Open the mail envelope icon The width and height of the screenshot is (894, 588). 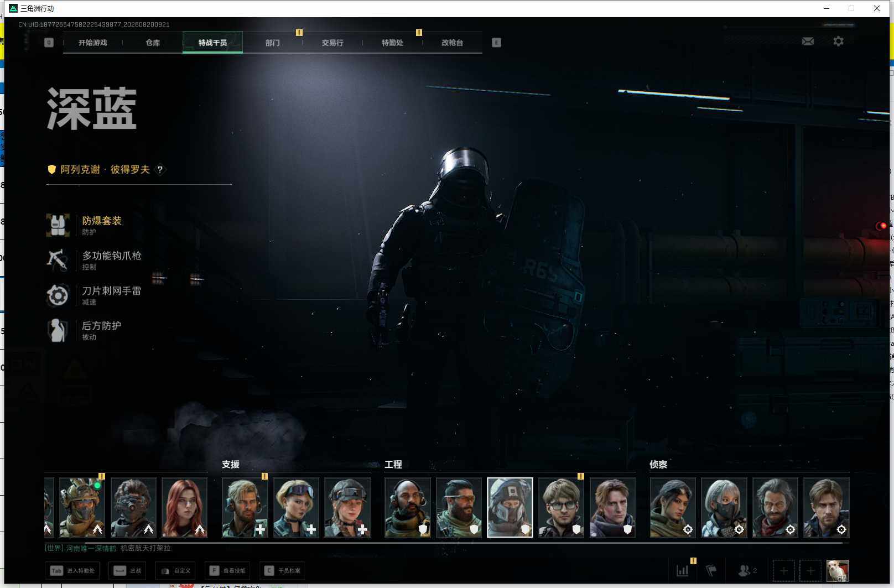pos(808,41)
